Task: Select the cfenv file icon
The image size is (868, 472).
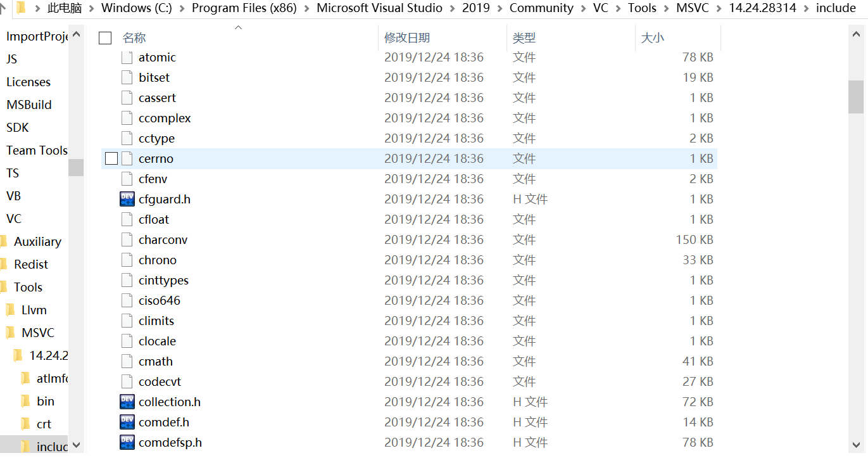Action: click(x=127, y=179)
